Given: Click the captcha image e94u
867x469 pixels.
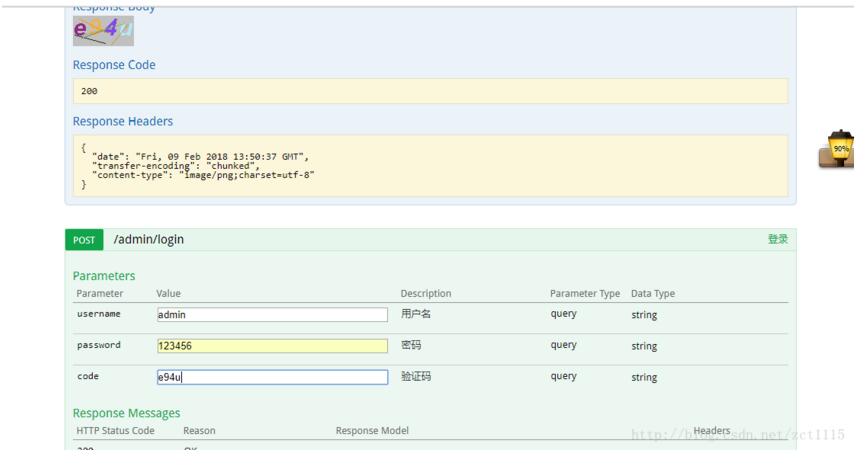Looking at the screenshot, I should point(103,30).
